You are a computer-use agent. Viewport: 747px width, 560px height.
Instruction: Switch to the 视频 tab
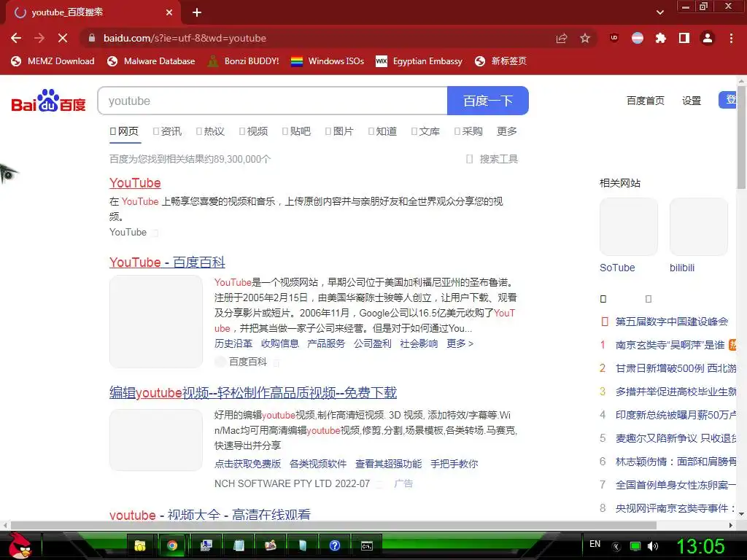click(x=253, y=131)
